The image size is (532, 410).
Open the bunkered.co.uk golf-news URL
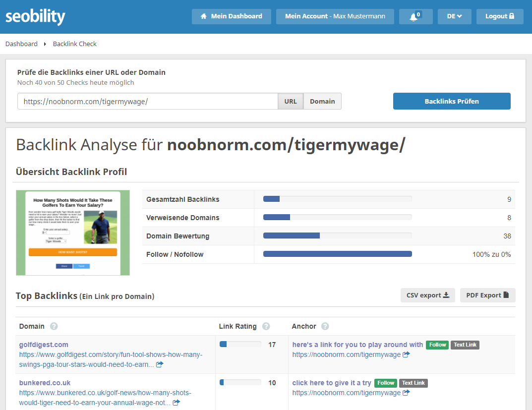[x=105, y=398]
